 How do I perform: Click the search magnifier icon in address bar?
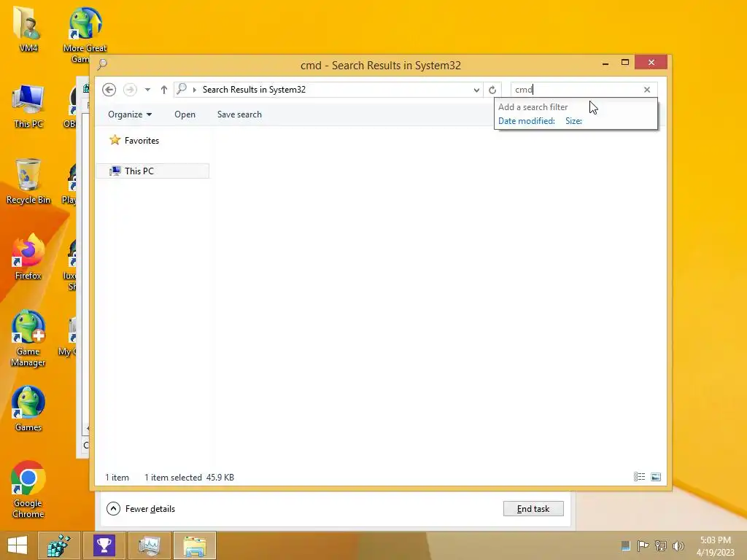182,89
